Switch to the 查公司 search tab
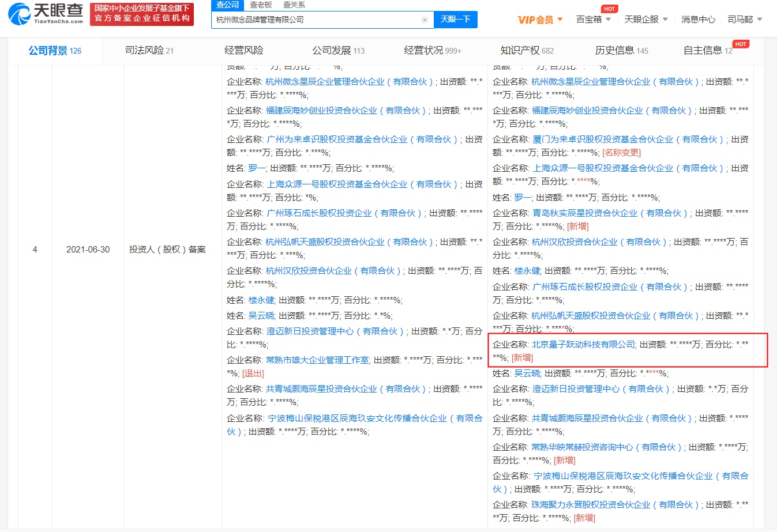The image size is (777, 532). [228, 5]
